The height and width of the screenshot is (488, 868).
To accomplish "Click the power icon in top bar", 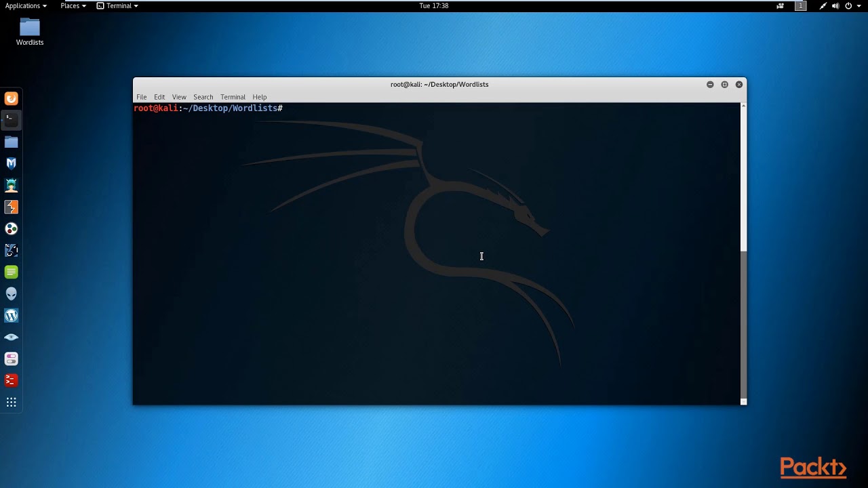I will (848, 6).
